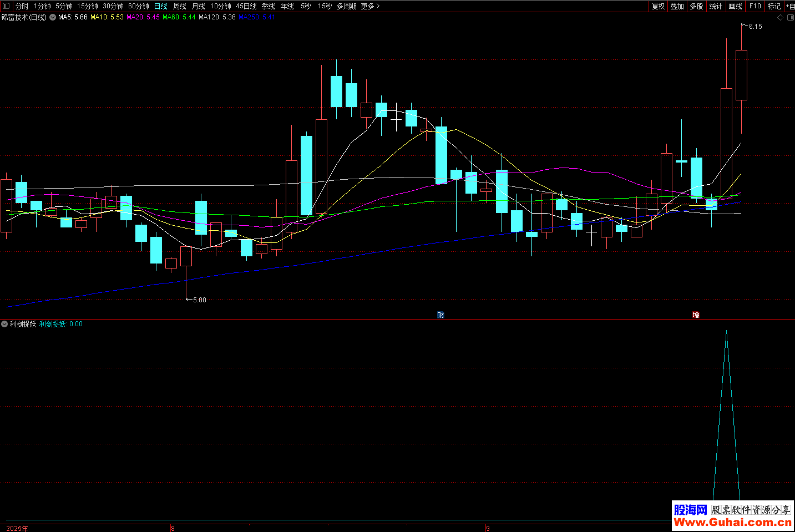Click the MA60: 5.44 label
This screenshot has width=795, height=532.
click(x=179, y=17)
